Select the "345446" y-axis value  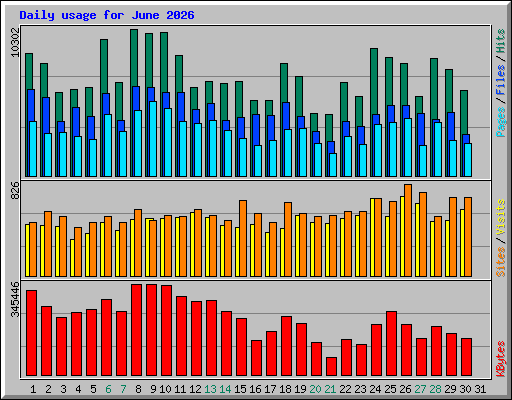(x=15, y=299)
